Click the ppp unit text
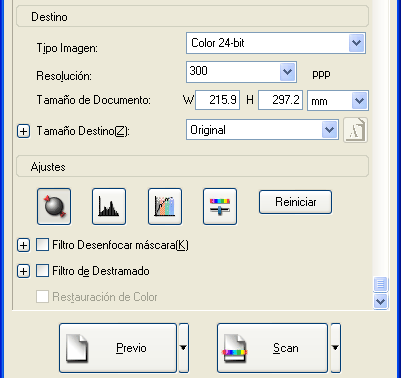The width and height of the screenshot is (401, 378). click(x=321, y=74)
